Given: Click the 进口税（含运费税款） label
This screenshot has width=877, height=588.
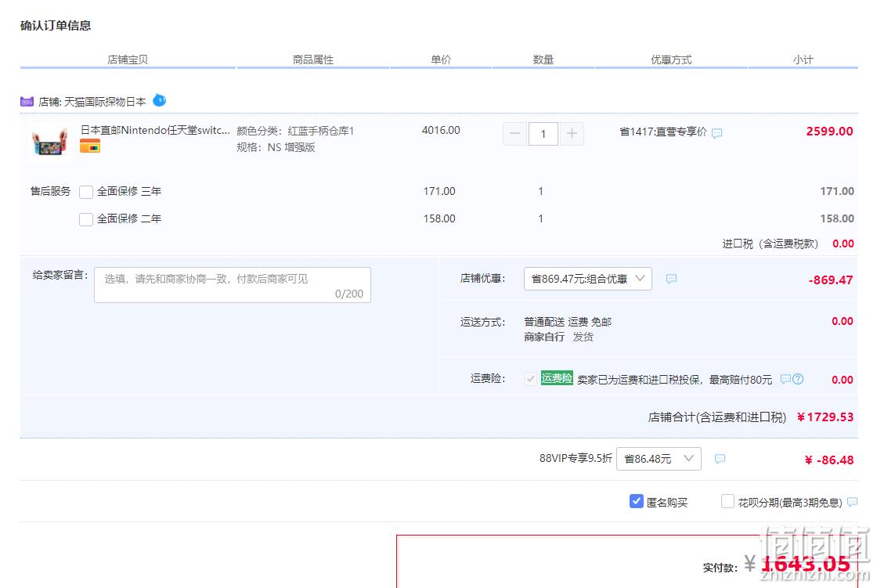Looking at the screenshot, I should [x=771, y=243].
